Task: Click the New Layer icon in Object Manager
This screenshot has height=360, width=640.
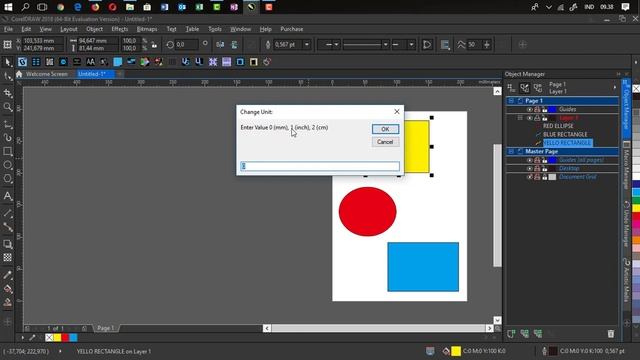Action: pyautogui.click(x=511, y=333)
